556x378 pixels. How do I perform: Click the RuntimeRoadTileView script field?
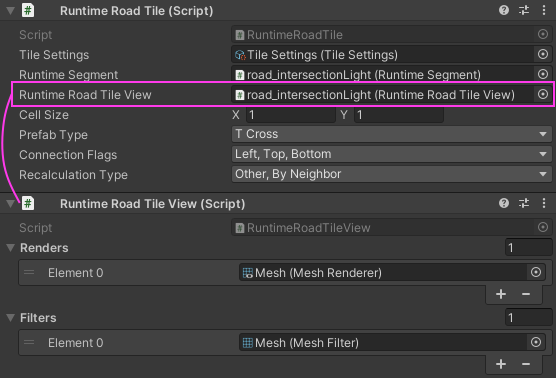pyautogui.click(x=391, y=228)
